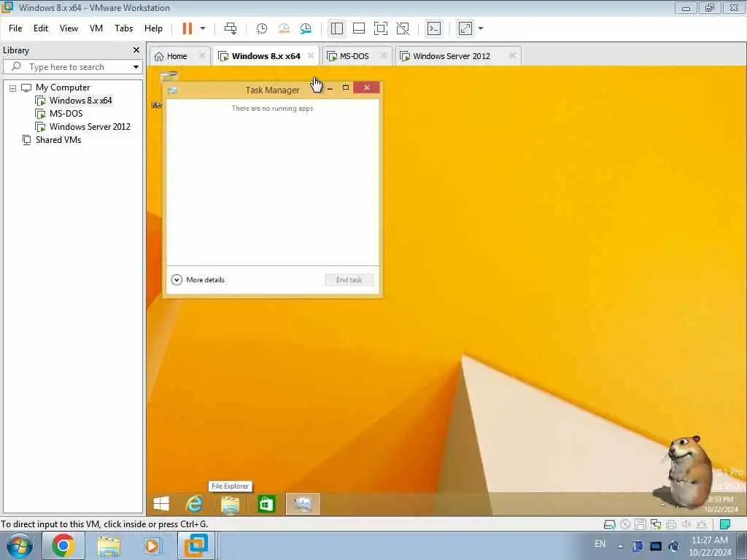Click the guest Windows Start button

[x=161, y=504]
